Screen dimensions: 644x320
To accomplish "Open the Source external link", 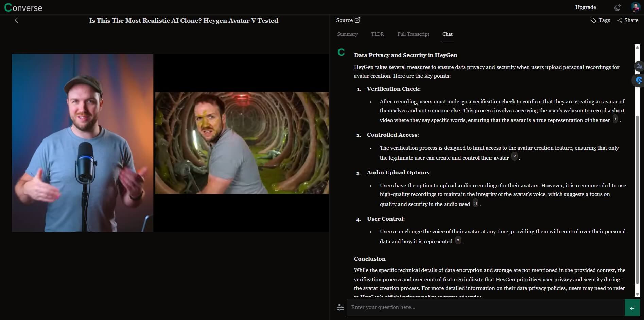I will click(x=348, y=20).
